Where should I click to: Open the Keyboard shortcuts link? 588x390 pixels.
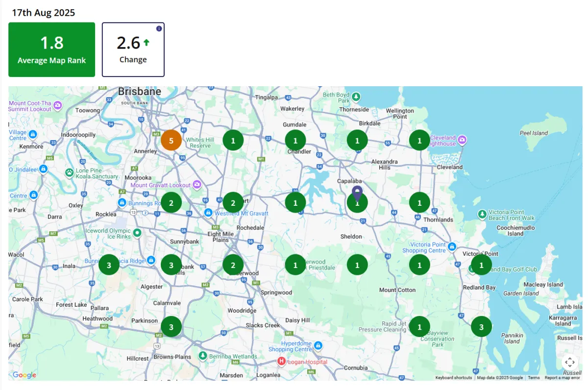tap(453, 378)
